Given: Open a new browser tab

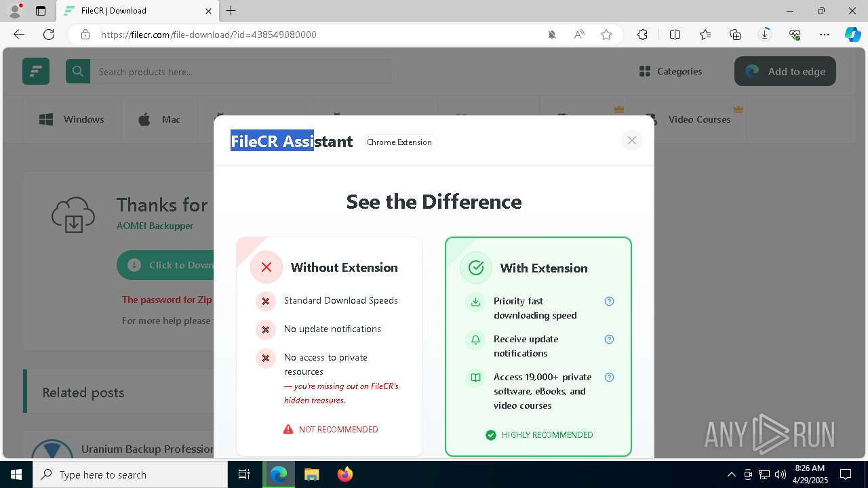Looking at the screenshot, I should [x=231, y=11].
